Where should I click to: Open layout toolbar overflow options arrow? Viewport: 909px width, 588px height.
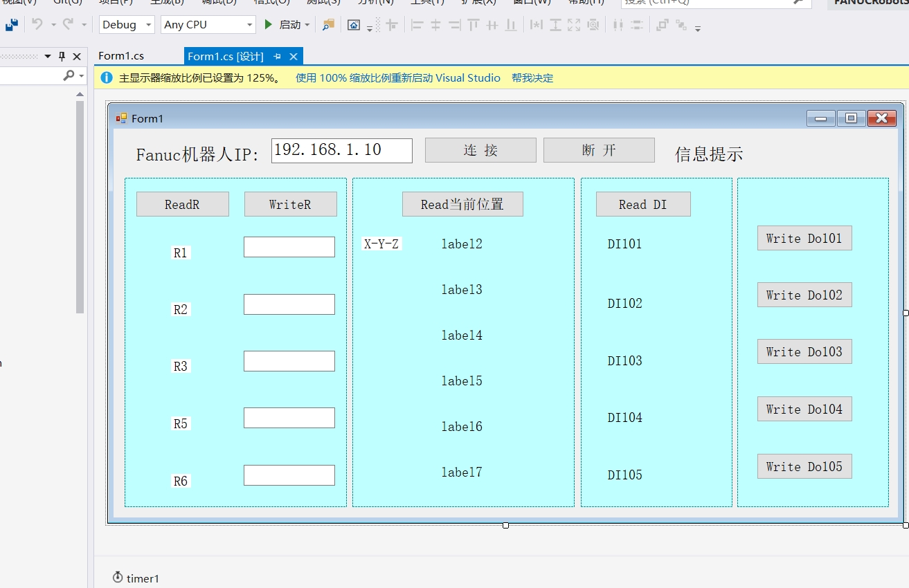698,28
